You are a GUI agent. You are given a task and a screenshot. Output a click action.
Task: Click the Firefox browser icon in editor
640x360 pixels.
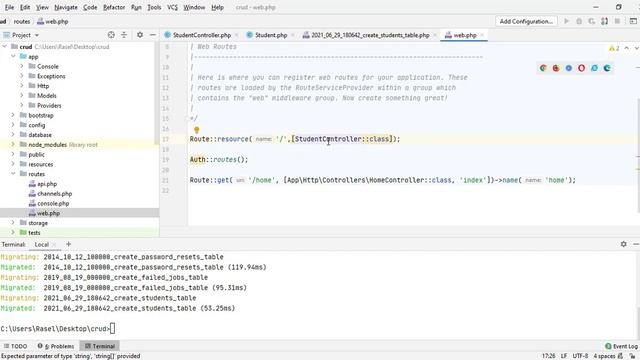point(556,68)
